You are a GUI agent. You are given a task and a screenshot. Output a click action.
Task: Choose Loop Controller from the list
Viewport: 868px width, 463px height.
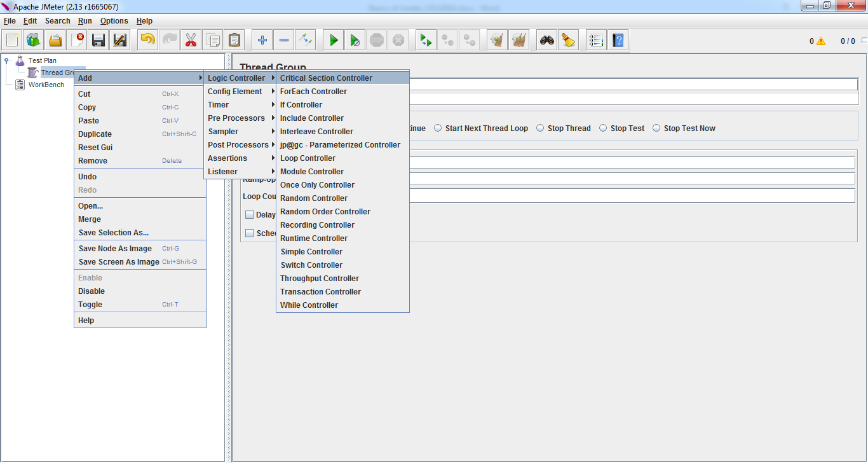[343, 158]
